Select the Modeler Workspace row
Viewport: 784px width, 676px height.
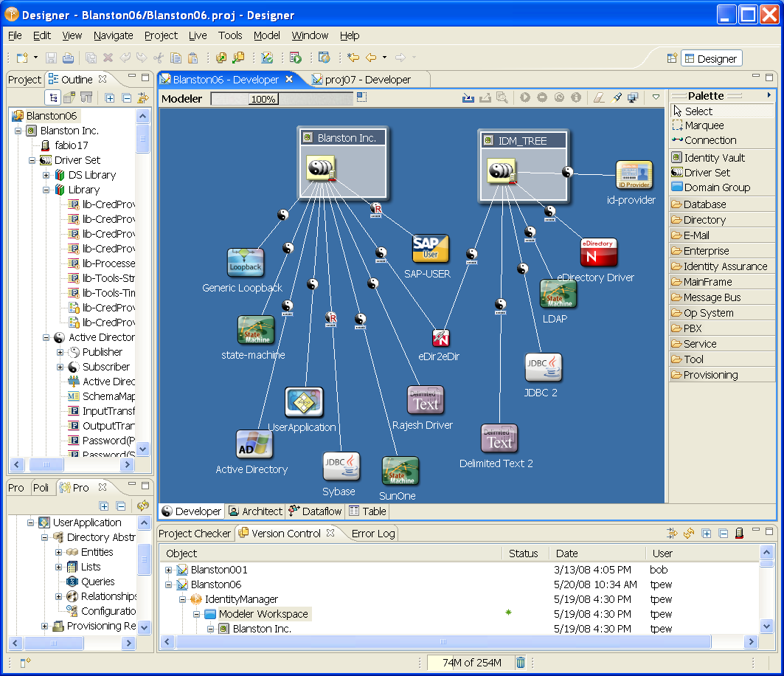[263, 614]
